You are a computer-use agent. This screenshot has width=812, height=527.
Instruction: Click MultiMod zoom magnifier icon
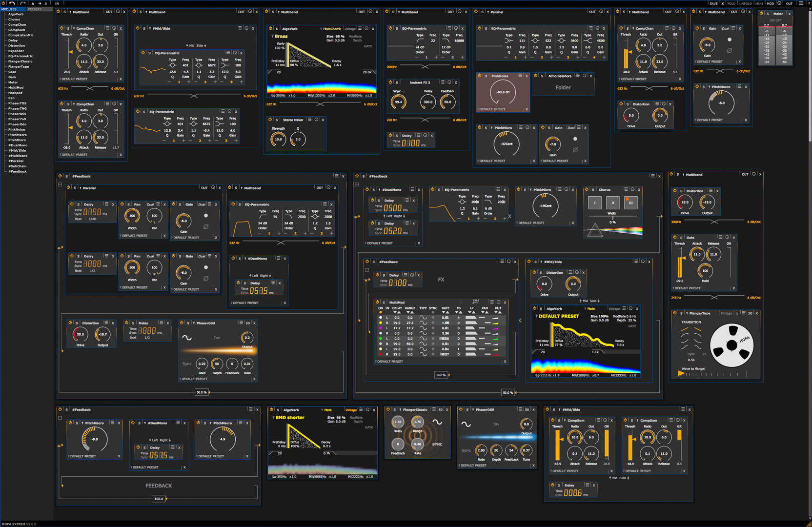(476, 302)
